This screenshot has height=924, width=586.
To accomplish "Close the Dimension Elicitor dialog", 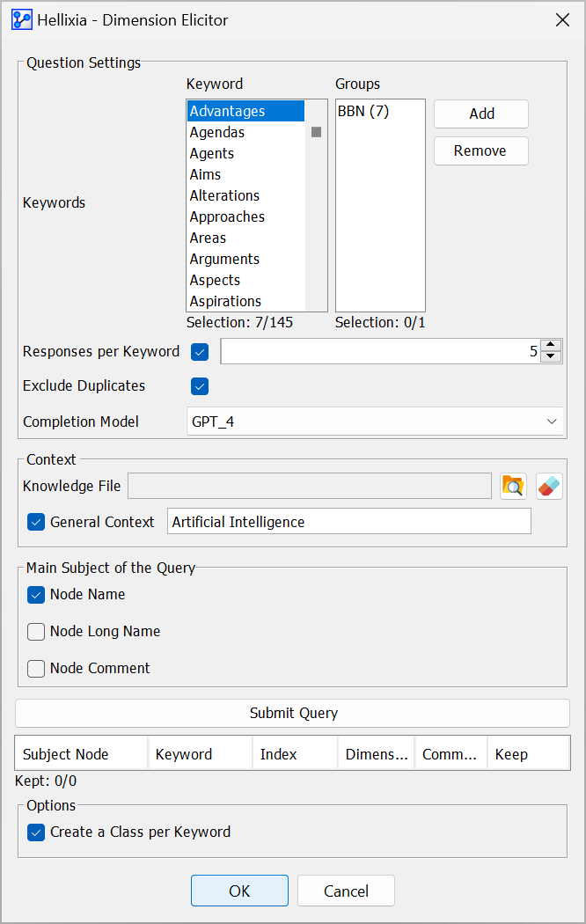I will (562, 20).
